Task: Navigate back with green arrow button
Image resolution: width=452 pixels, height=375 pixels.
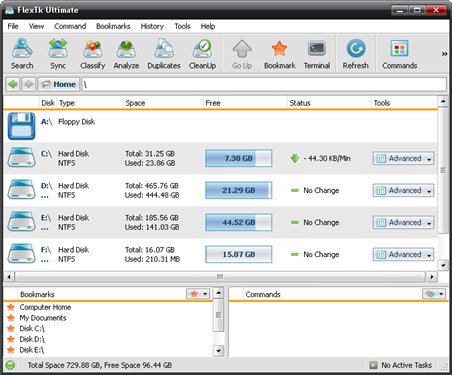Action: coord(13,84)
